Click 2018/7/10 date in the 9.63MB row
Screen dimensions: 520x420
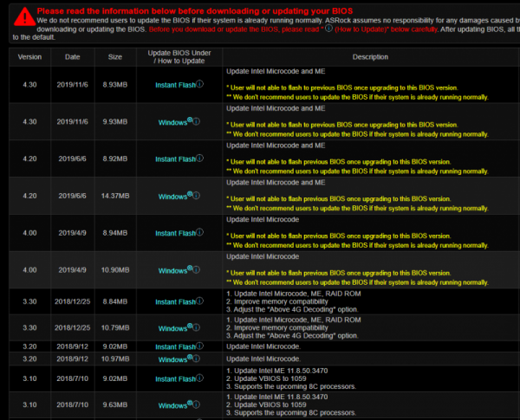pos(72,405)
